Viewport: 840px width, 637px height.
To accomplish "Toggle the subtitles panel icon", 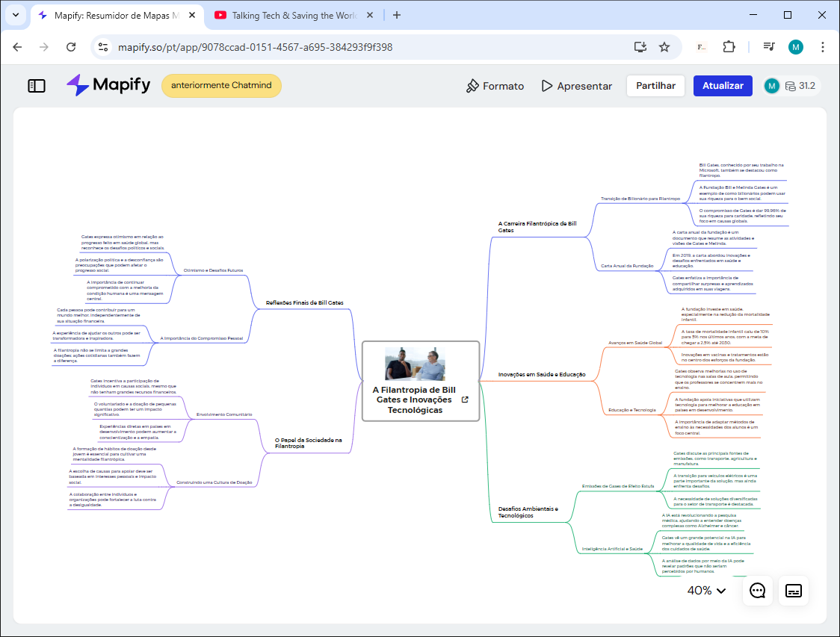I will pos(794,591).
